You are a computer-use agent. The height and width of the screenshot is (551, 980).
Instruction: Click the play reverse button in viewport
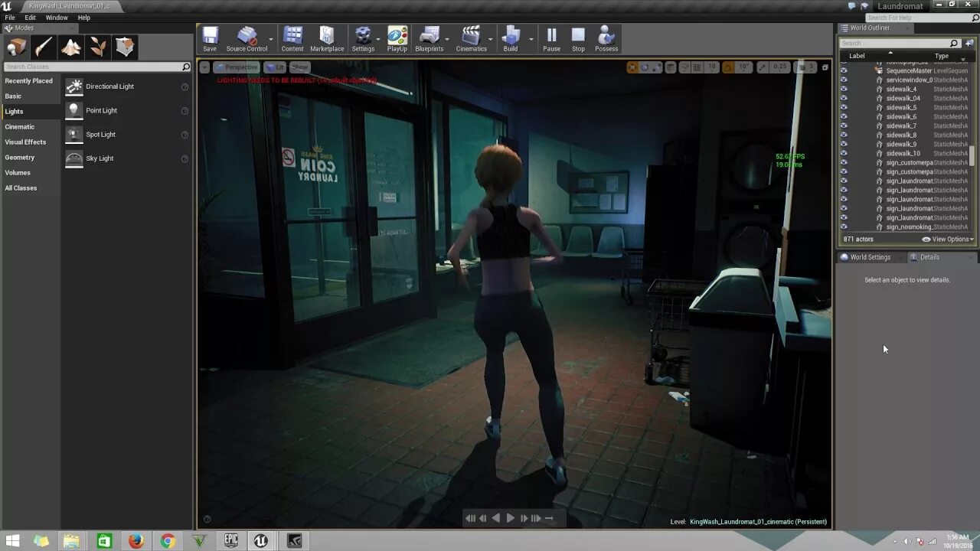[x=496, y=518]
